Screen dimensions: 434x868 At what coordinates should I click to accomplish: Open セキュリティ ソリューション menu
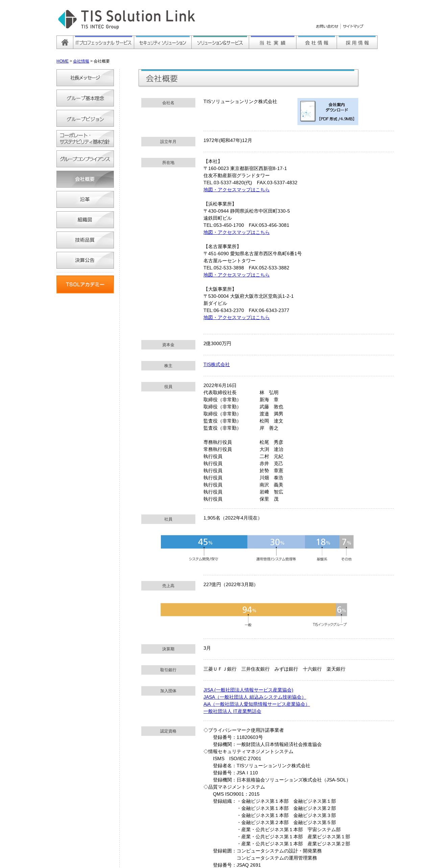(x=163, y=43)
